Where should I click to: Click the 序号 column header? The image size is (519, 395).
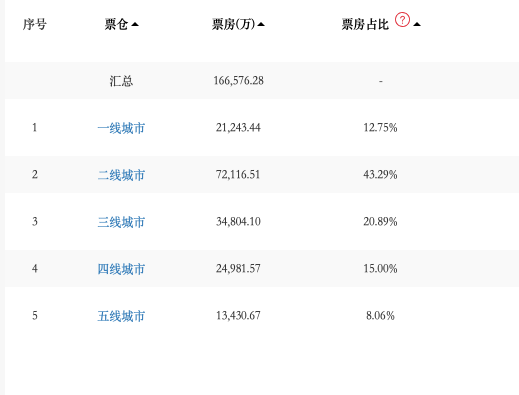35,24
